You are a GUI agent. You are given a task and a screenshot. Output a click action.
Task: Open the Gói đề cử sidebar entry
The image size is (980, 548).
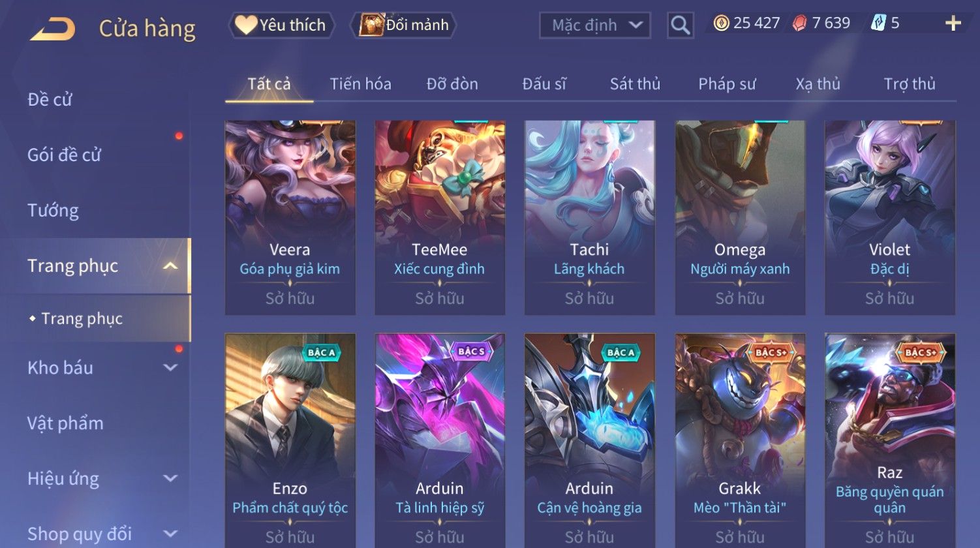click(64, 155)
